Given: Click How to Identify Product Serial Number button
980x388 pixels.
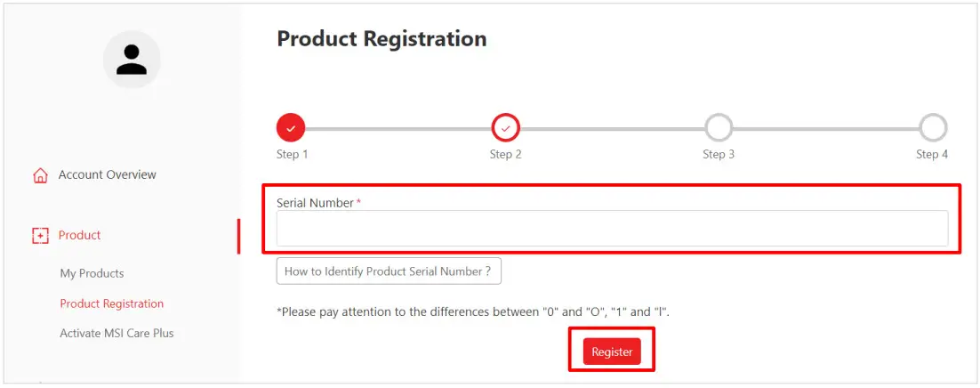Looking at the screenshot, I should click(389, 271).
